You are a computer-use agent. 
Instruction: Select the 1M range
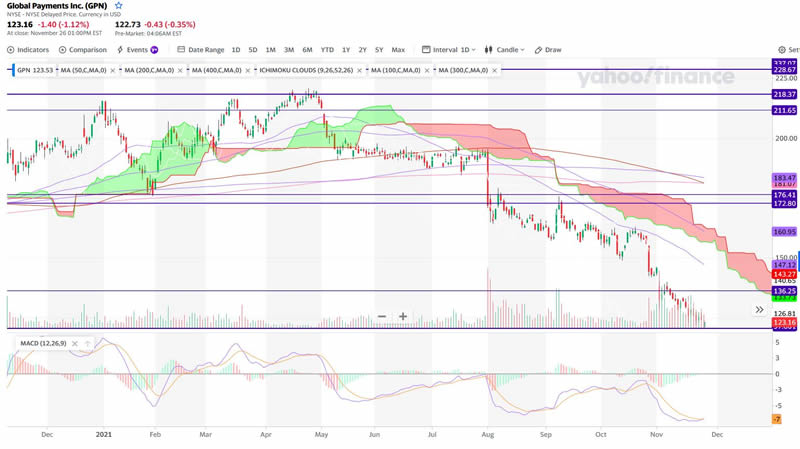point(270,49)
